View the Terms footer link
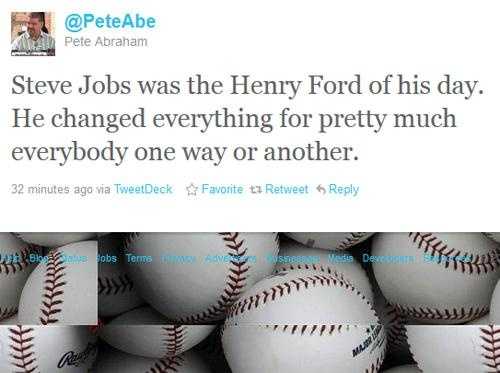Viewport: 500px width, 373px height. tap(139, 258)
